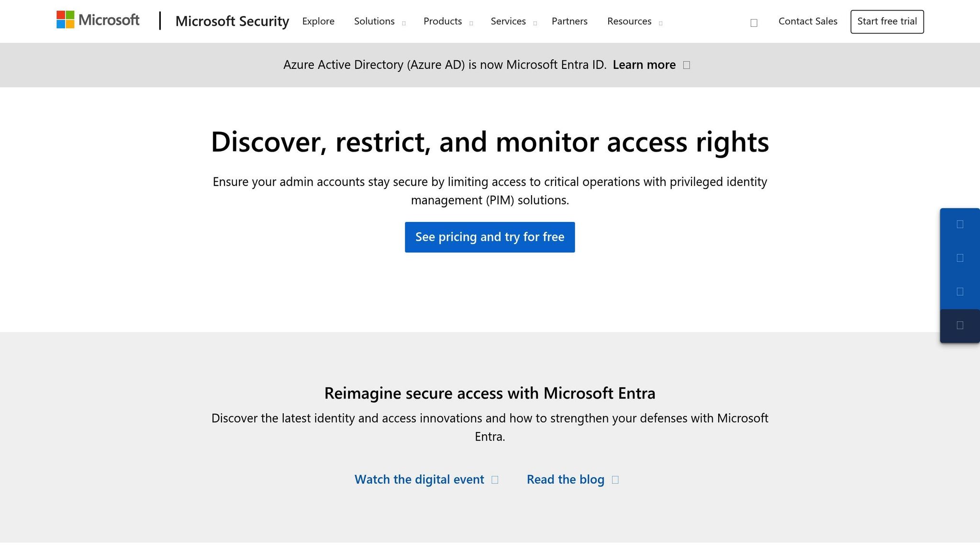Open the Explore menu item

coord(318,22)
